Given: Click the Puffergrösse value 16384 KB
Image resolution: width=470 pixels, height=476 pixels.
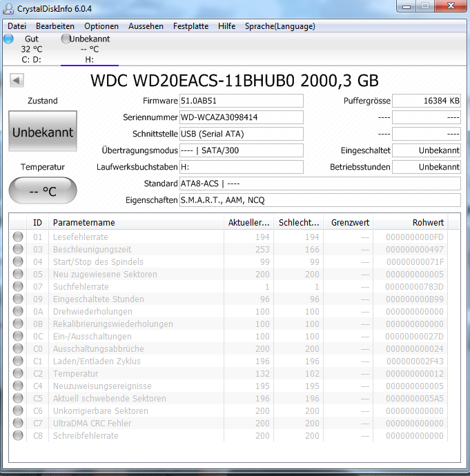Looking at the screenshot, I should pos(427,101).
